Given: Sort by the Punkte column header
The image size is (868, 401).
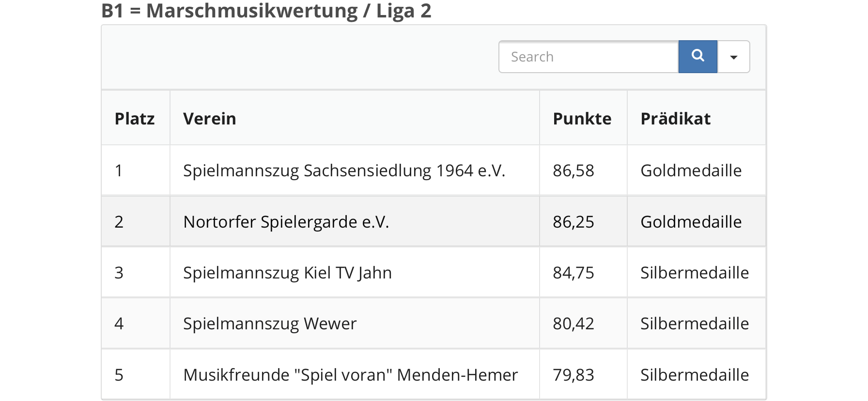Looking at the screenshot, I should click(582, 119).
